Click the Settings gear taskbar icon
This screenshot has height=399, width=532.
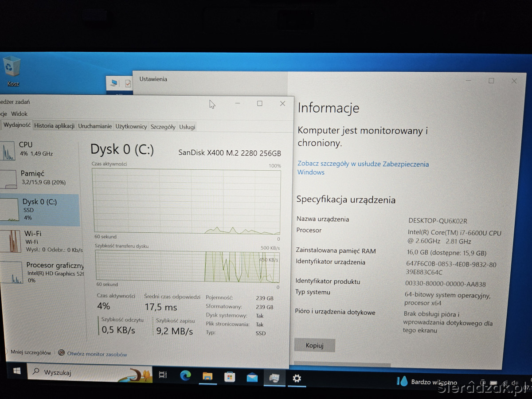pyautogui.click(x=297, y=378)
